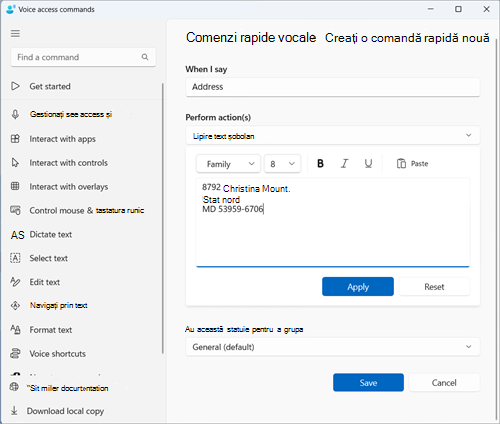Click inside the address text editing area
The width and height of the screenshot is (500, 424).
[333, 223]
